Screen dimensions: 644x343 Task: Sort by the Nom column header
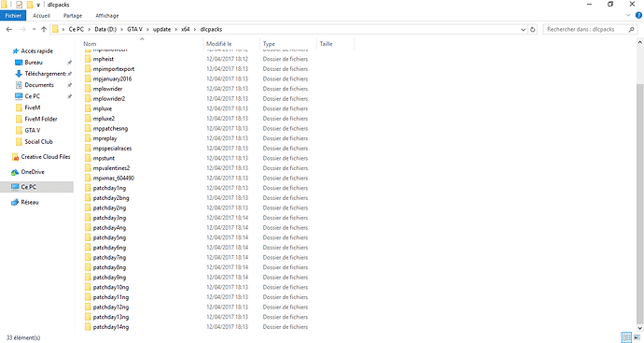click(90, 44)
